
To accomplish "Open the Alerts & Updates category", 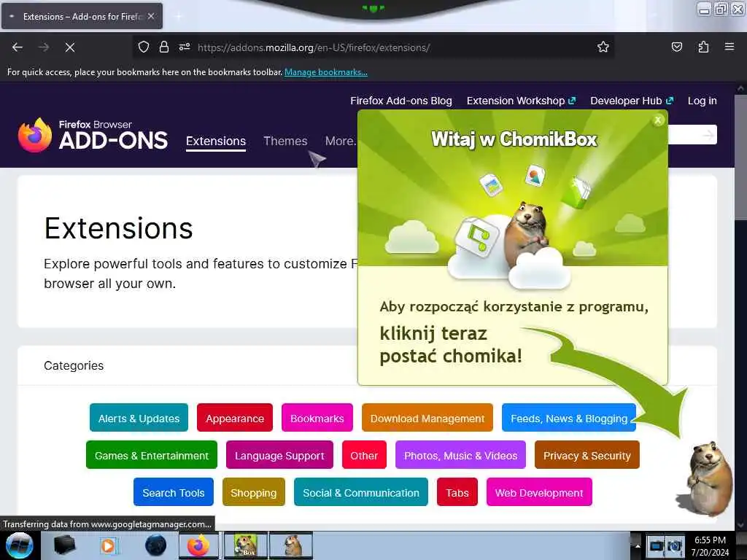I will tap(139, 418).
